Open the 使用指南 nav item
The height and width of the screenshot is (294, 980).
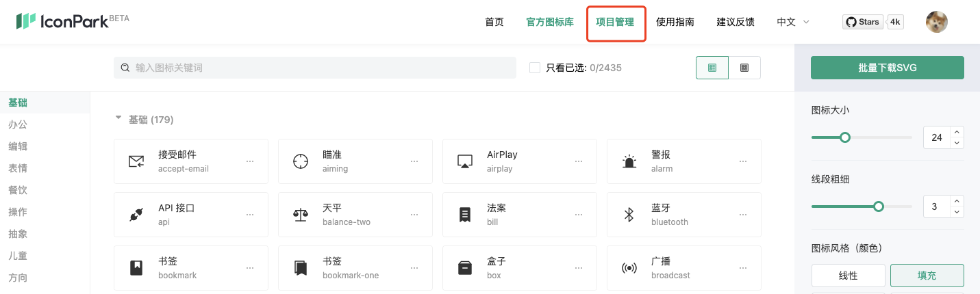point(675,22)
